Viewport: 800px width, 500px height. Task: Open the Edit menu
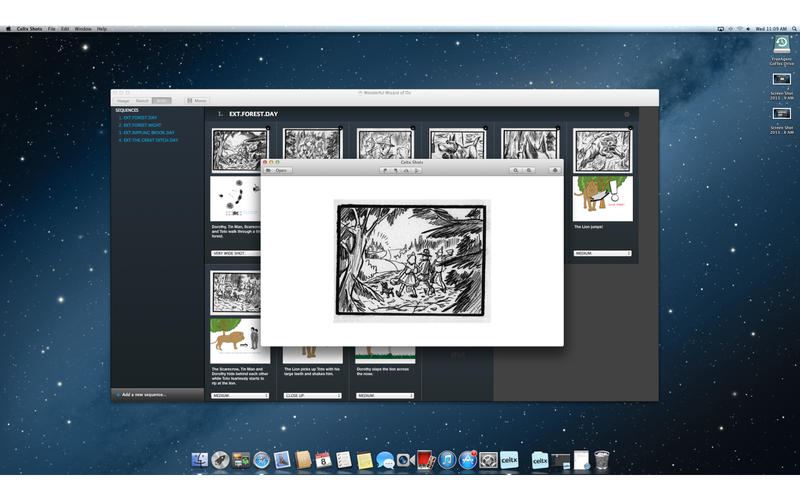coord(65,29)
